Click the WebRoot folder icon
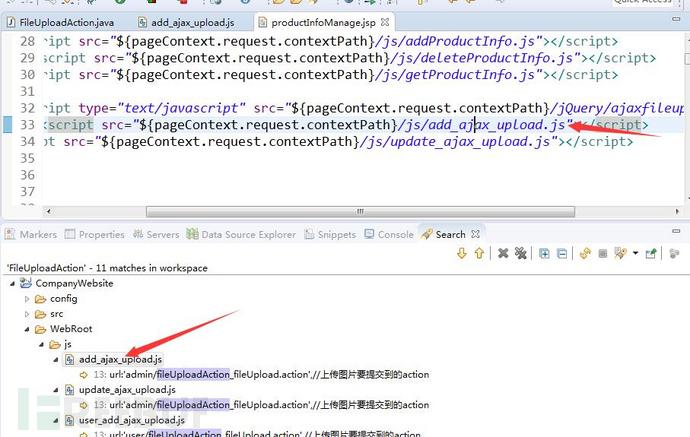Screen dimensions: 690x437 (40, 329)
